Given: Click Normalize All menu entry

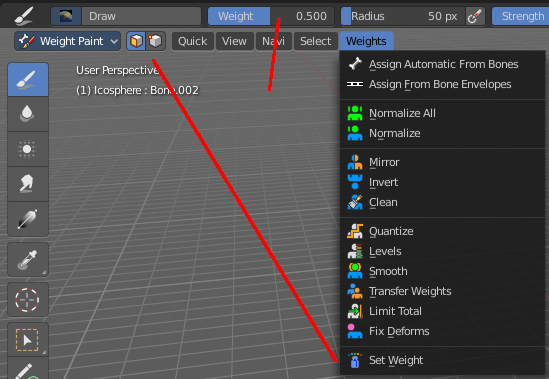Looking at the screenshot, I should coord(443,113).
